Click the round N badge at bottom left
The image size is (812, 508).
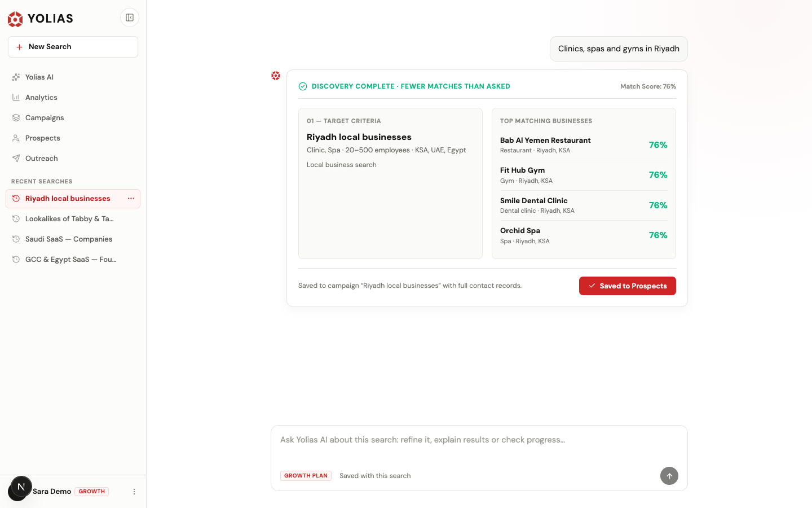pos(21,487)
